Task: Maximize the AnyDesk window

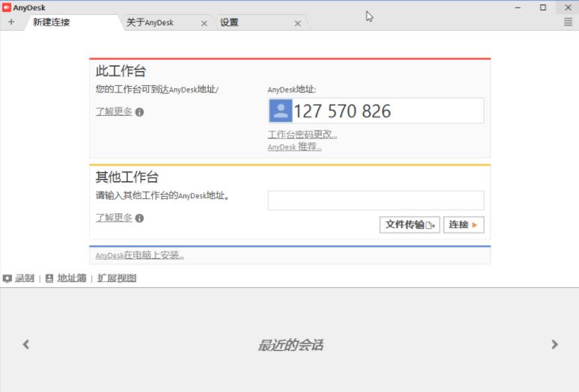Action: click(x=543, y=7)
